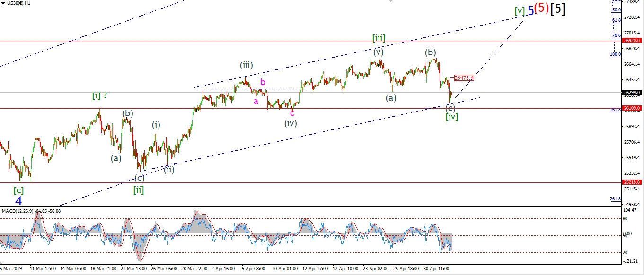The image size is (644, 275).
Task: Select the large blue 4 wave label
Action: click(x=18, y=200)
